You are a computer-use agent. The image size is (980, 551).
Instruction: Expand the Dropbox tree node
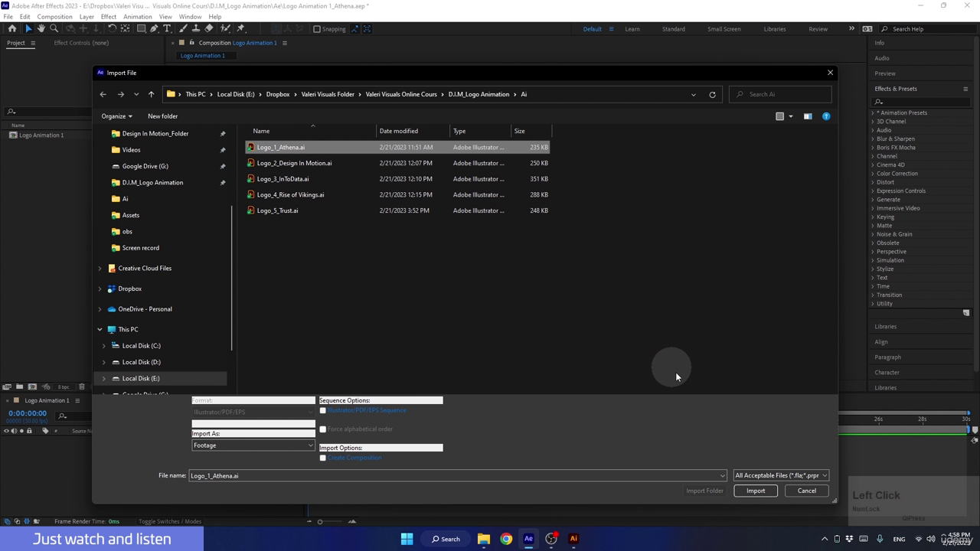[x=100, y=289]
